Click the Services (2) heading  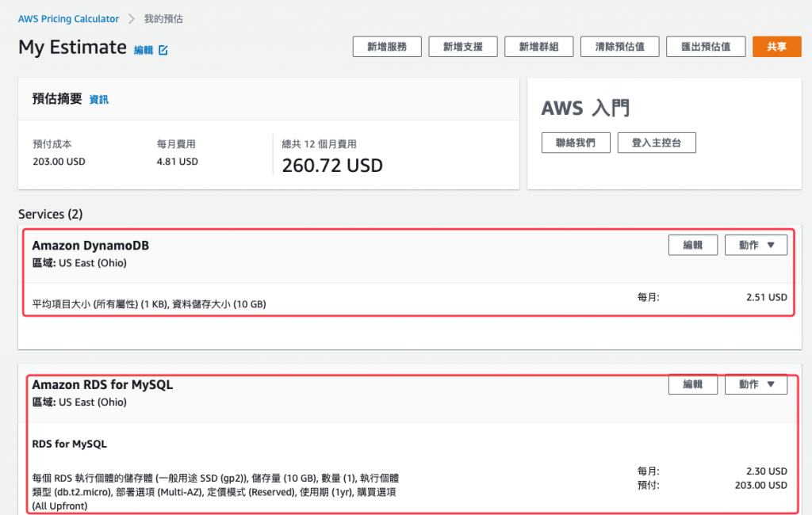pos(50,214)
